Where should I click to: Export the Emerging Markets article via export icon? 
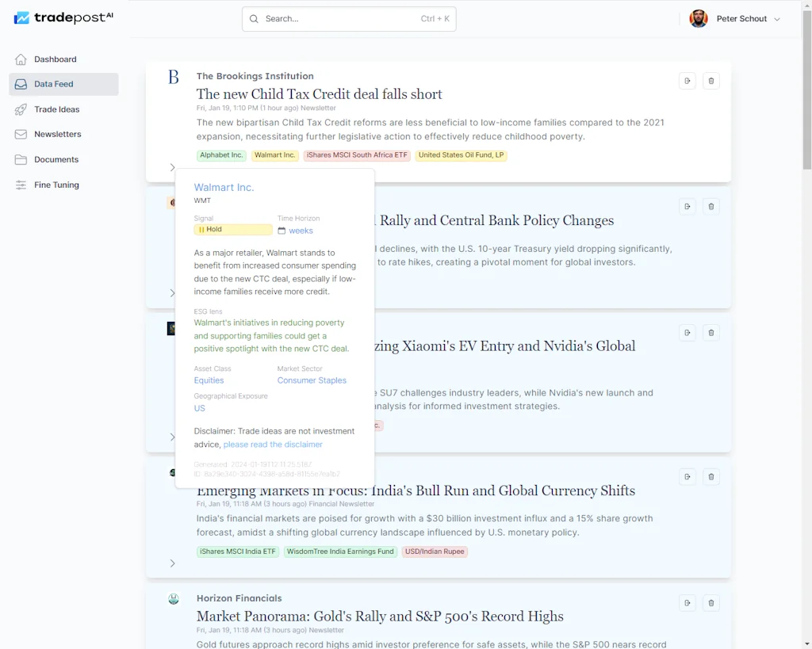(x=687, y=476)
